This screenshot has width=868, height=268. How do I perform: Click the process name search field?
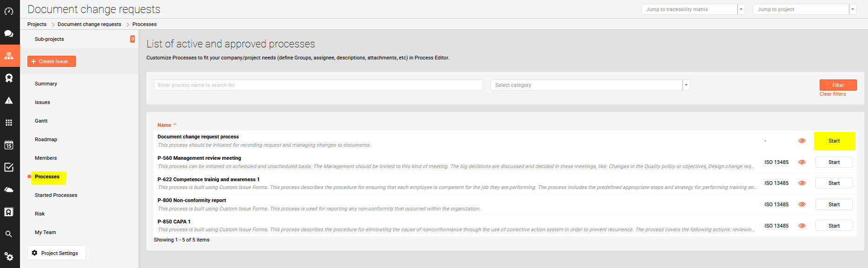pyautogui.click(x=318, y=85)
